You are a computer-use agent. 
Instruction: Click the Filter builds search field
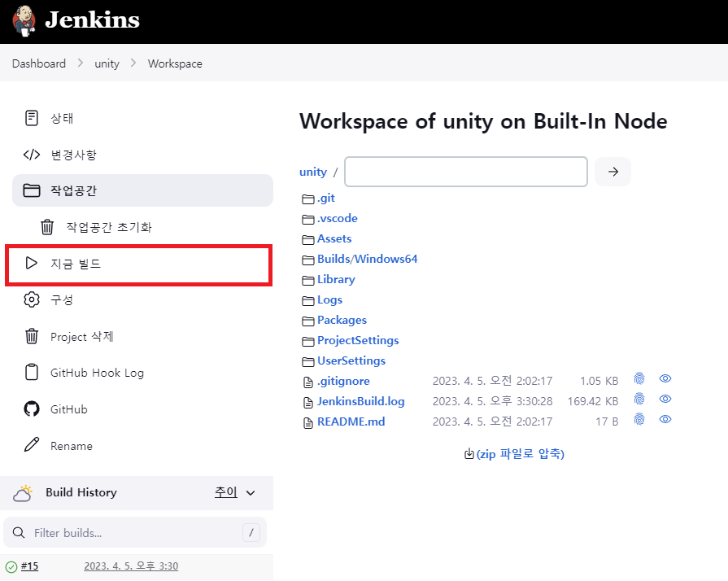click(135, 533)
